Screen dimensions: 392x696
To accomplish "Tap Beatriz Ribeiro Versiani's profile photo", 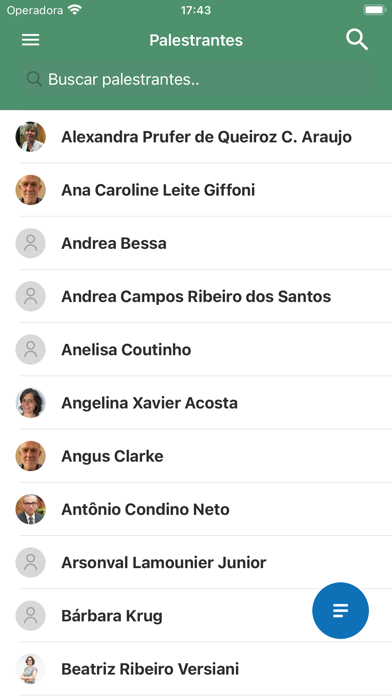I will click(31, 669).
